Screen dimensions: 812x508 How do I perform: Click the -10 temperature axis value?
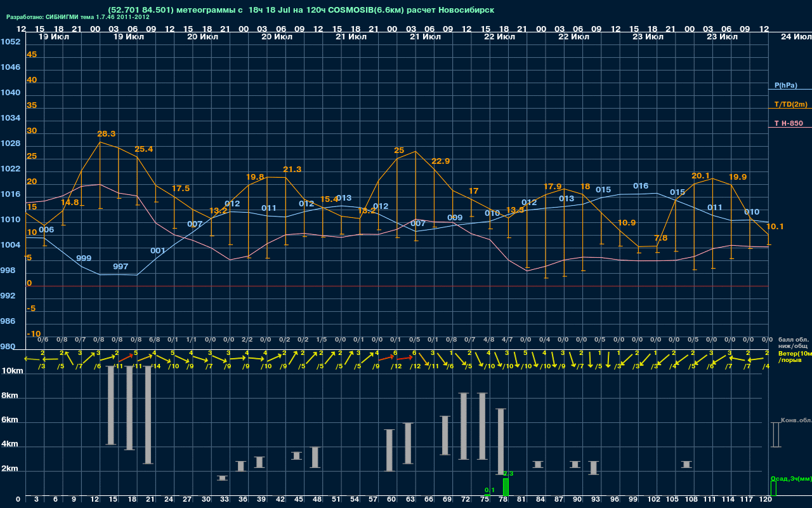click(34, 334)
